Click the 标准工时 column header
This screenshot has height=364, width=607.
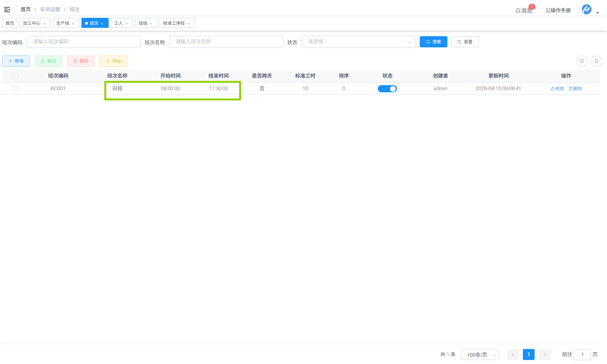coord(305,76)
